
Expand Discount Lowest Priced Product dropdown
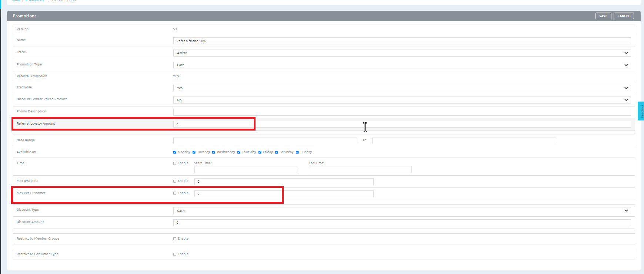pyautogui.click(x=401, y=100)
